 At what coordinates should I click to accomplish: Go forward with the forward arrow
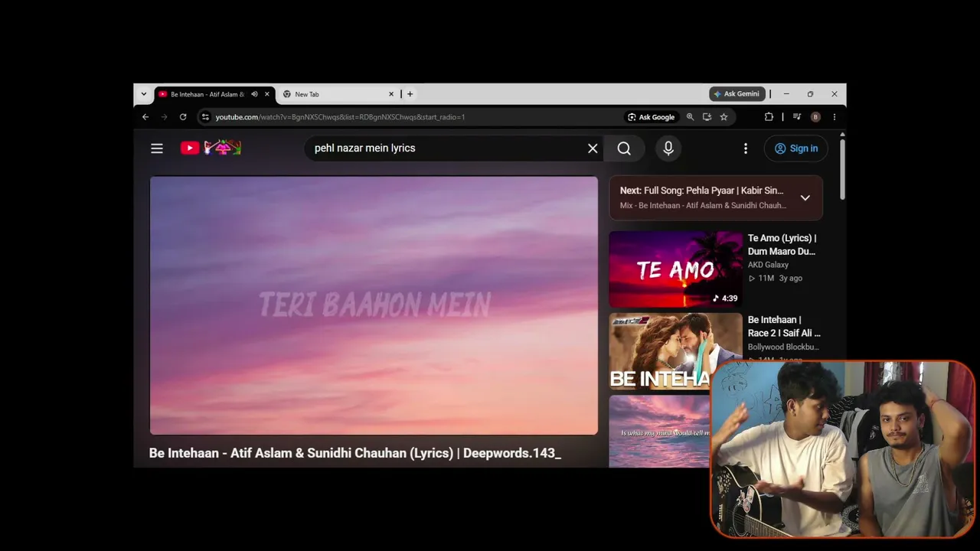tap(164, 117)
